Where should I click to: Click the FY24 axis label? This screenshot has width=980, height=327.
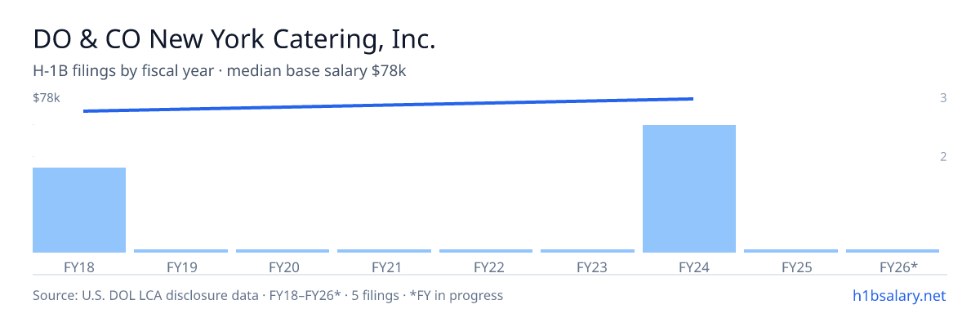pyautogui.click(x=689, y=267)
